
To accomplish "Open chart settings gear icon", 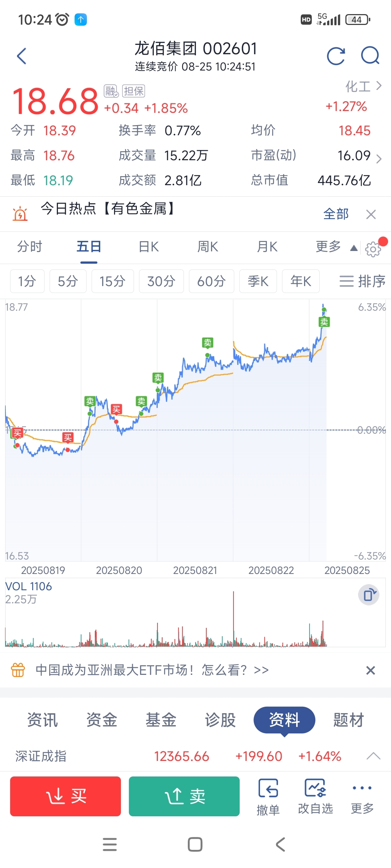I will [x=373, y=249].
